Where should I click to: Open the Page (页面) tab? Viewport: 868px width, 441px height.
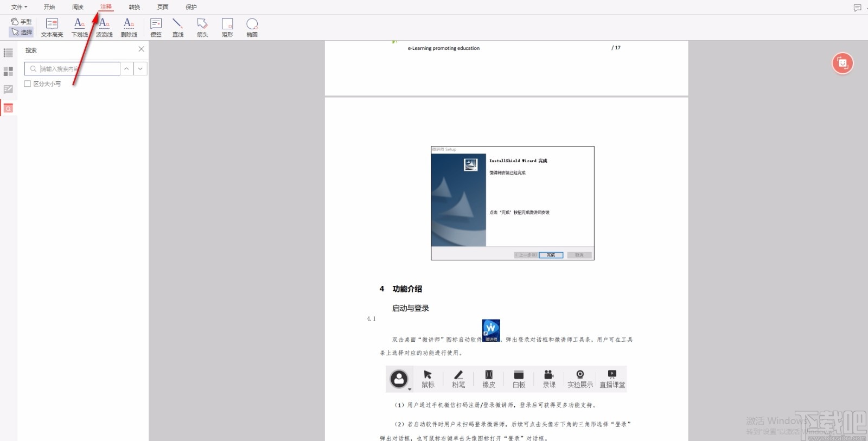tap(163, 7)
